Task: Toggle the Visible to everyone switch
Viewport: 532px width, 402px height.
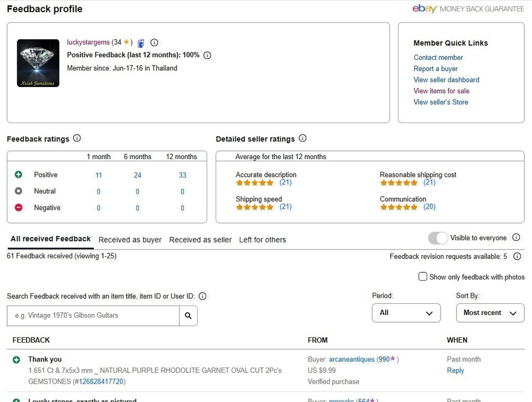Action: pyautogui.click(x=438, y=238)
